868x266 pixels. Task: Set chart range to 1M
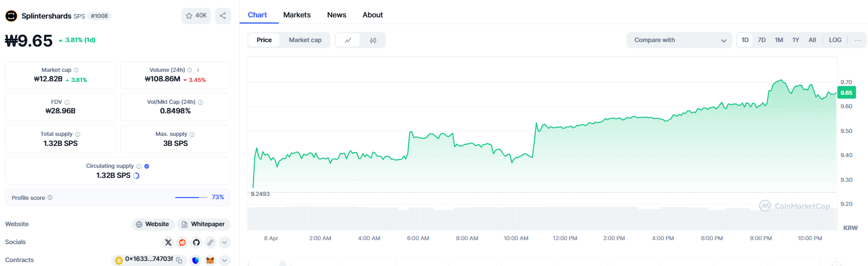click(x=779, y=40)
